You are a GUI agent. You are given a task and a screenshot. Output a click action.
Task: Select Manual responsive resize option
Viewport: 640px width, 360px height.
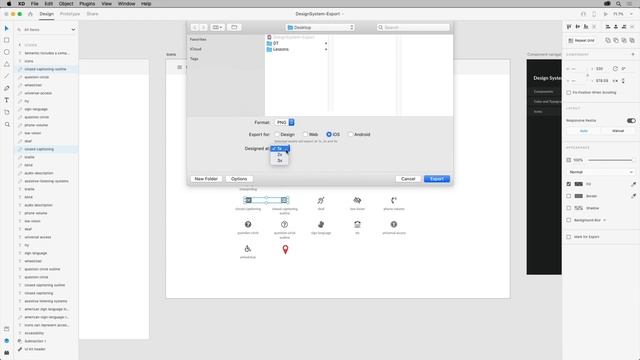pyautogui.click(x=618, y=131)
